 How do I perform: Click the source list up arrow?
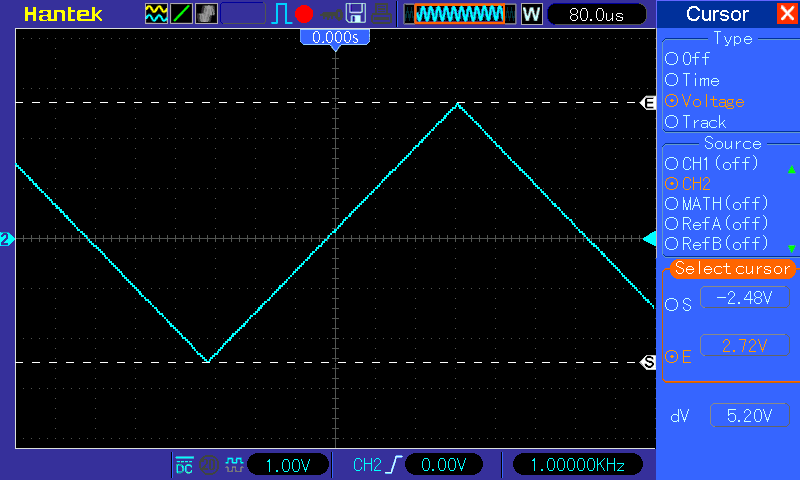click(x=791, y=169)
